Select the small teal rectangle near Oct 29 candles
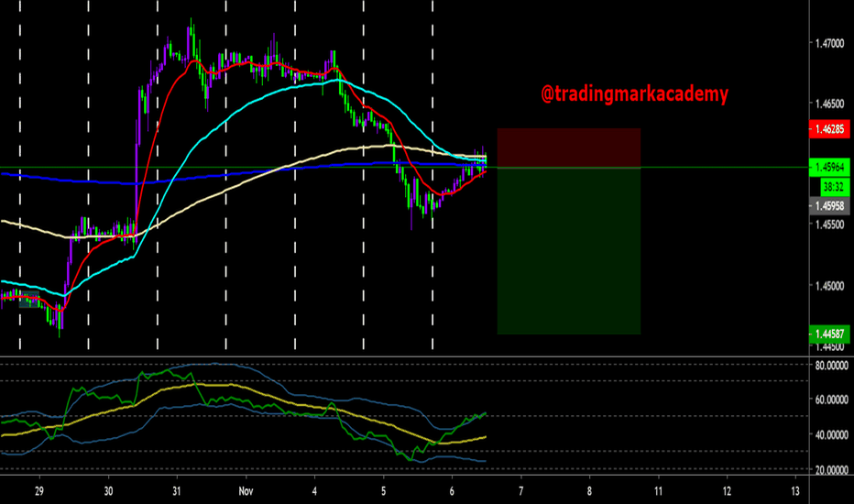Screen dimensions: 854x504 tap(29, 300)
